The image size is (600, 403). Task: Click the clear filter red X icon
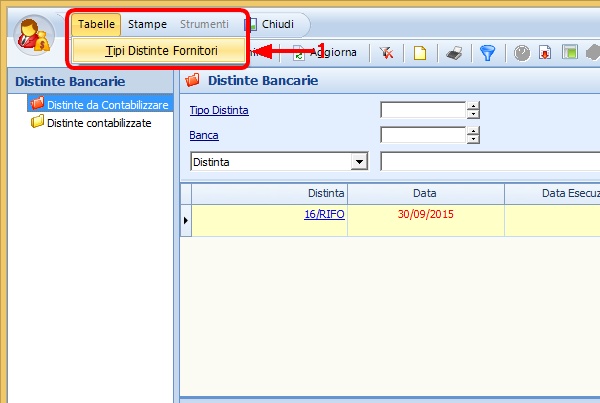(386, 53)
